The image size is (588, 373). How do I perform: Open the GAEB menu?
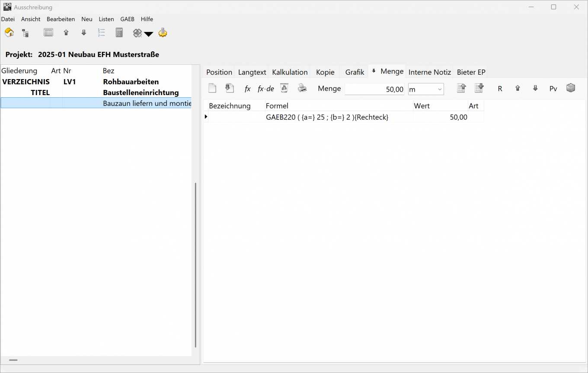(127, 19)
